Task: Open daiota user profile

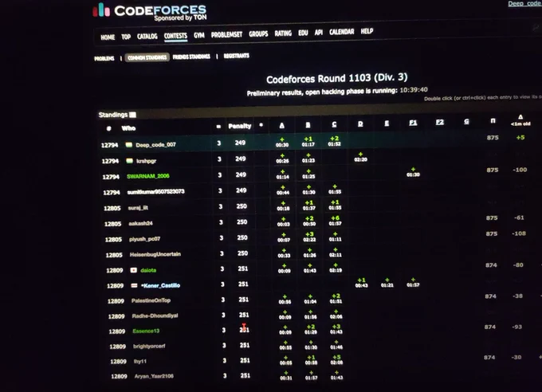Action: pos(148,270)
